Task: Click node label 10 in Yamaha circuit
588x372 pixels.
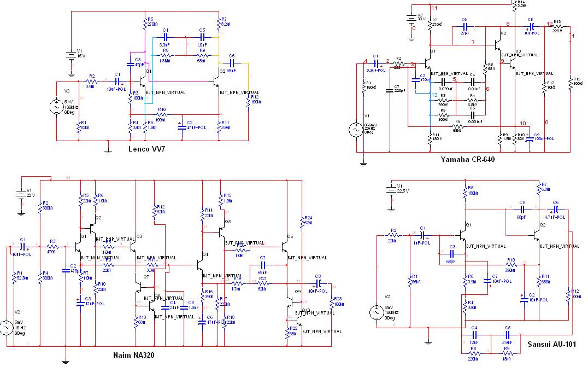Action: coord(523,123)
